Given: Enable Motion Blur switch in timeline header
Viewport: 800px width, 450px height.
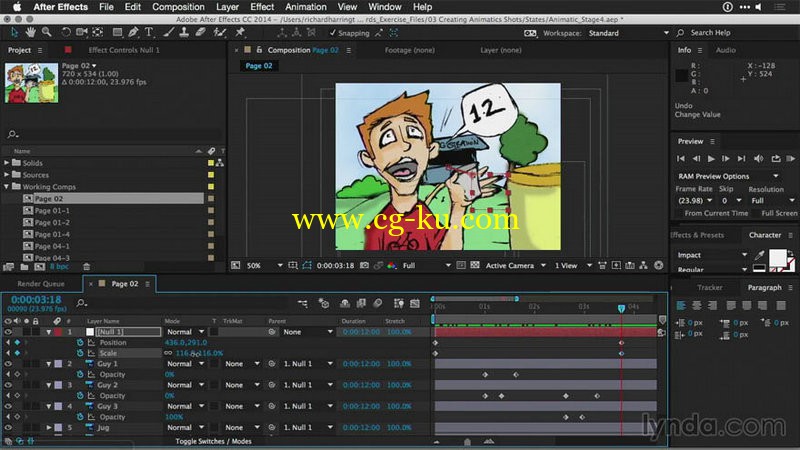Looking at the screenshot, I should 378,304.
